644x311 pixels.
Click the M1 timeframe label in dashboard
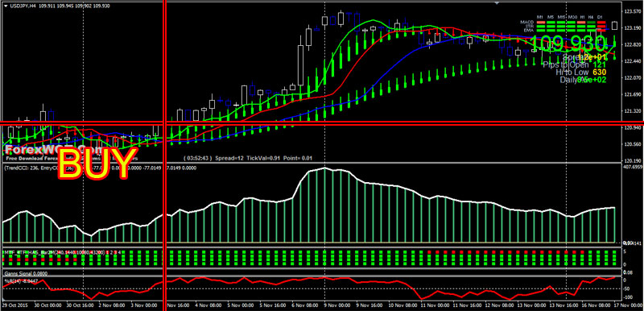(540, 17)
